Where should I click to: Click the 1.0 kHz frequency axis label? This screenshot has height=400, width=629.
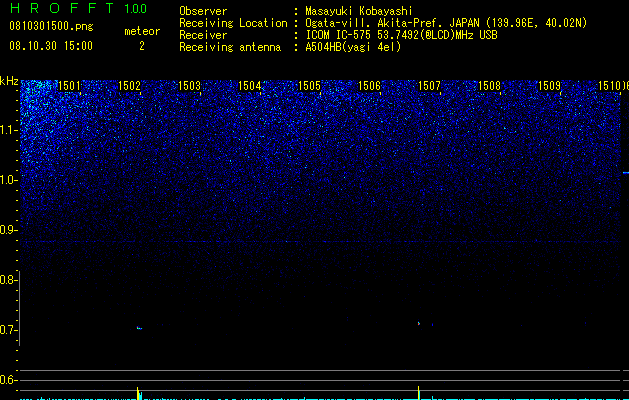(x=8, y=180)
